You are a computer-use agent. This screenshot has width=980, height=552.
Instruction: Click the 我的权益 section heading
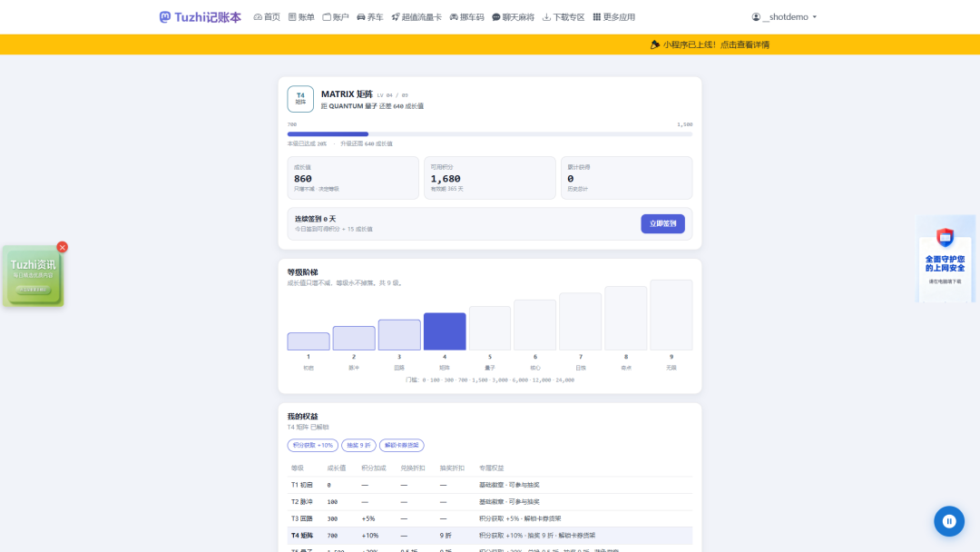[302, 417]
